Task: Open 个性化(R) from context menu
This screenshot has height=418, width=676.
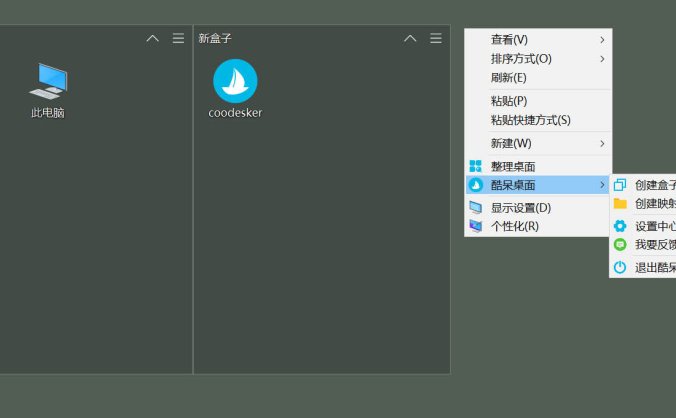Action: 538,226
